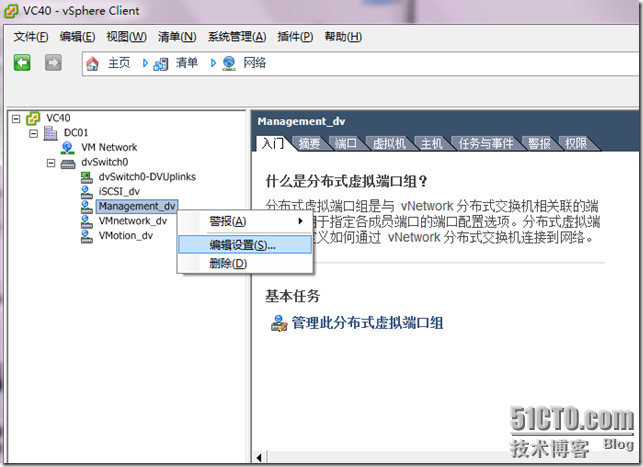The width and height of the screenshot is (643, 467).
Task: Collapse the VC40 tree node
Action: click(16, 119)
